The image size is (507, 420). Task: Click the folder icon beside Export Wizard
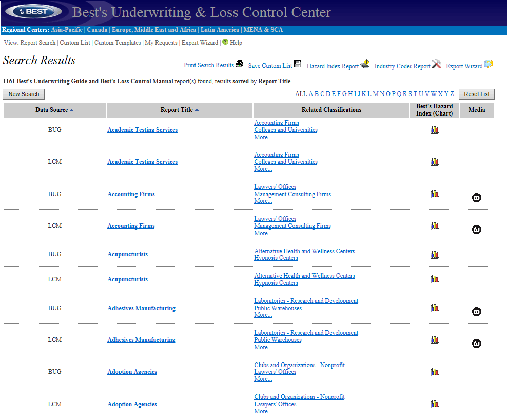(489, 64)
